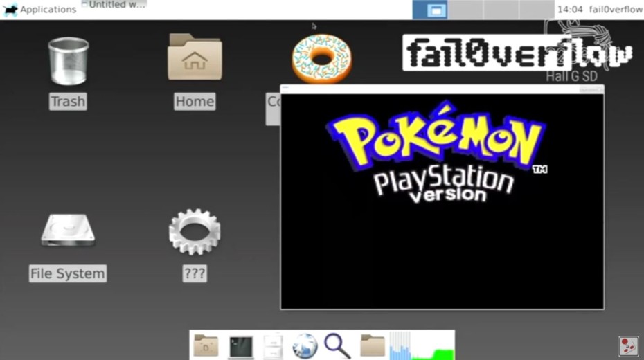Image resolution: width=644 pixels, height=360 pixels.
Task: Click the first folder icon in dock
Action: 206,345
